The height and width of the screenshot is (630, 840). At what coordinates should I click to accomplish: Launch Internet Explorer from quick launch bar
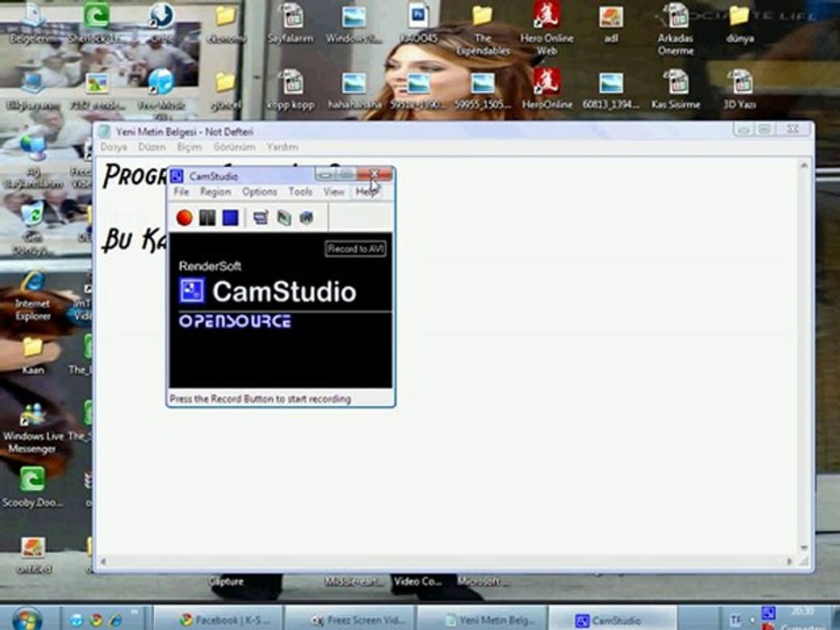tap(115, 620)
